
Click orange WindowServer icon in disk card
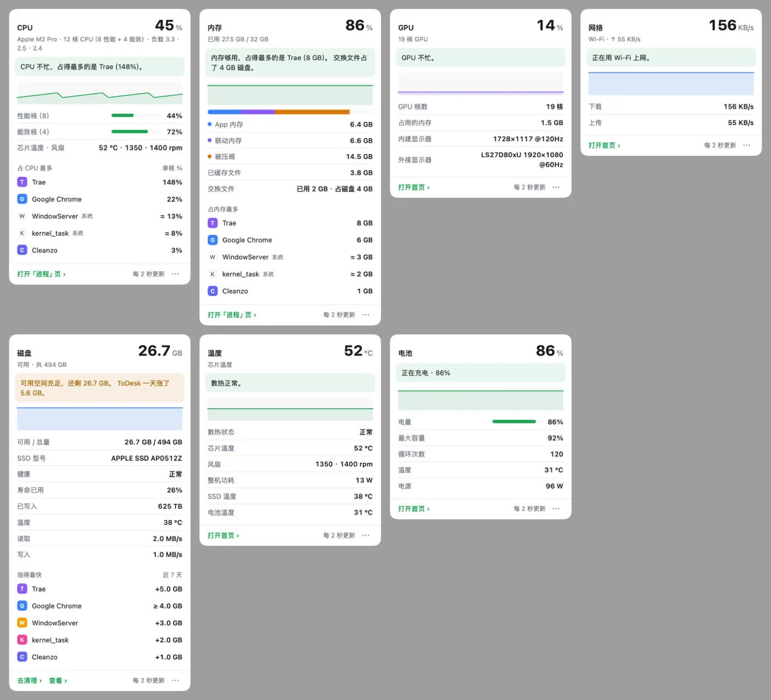(22, 623)
